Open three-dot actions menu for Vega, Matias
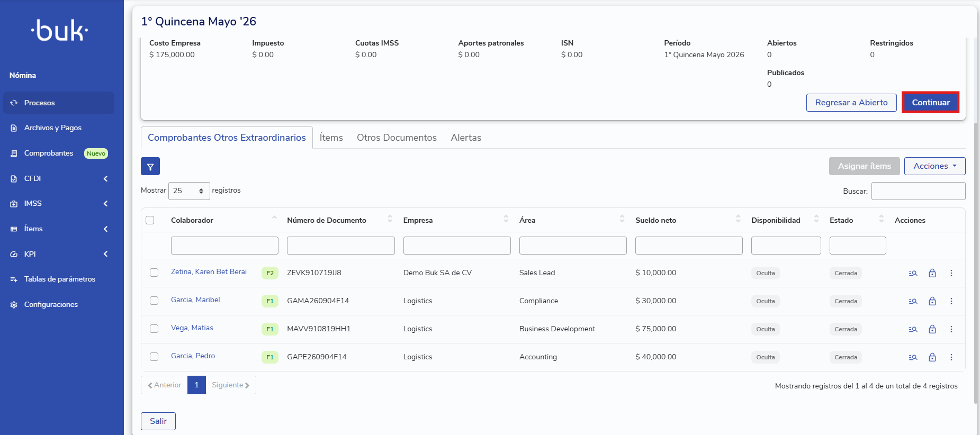980x435 pixels. (951, 329)
